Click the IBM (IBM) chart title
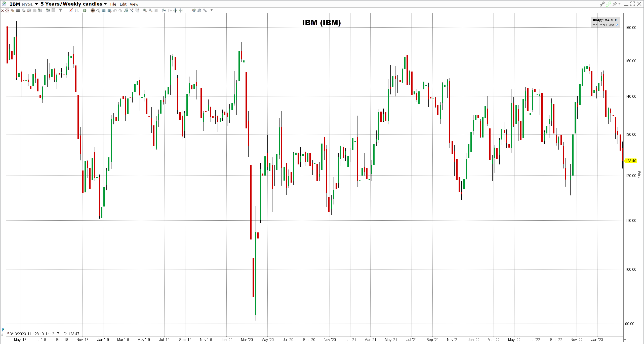This screenshot has height=344, width=644. pos(321,23)
